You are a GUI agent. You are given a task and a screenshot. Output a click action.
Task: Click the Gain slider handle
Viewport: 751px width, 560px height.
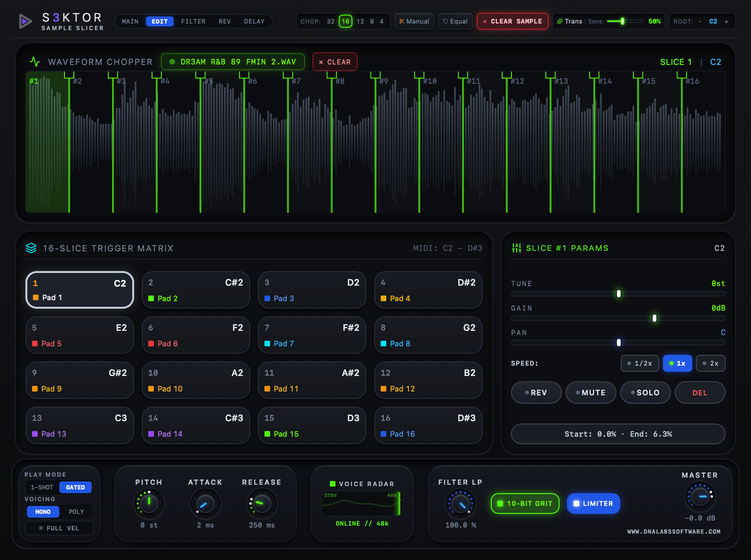[655, 318]
